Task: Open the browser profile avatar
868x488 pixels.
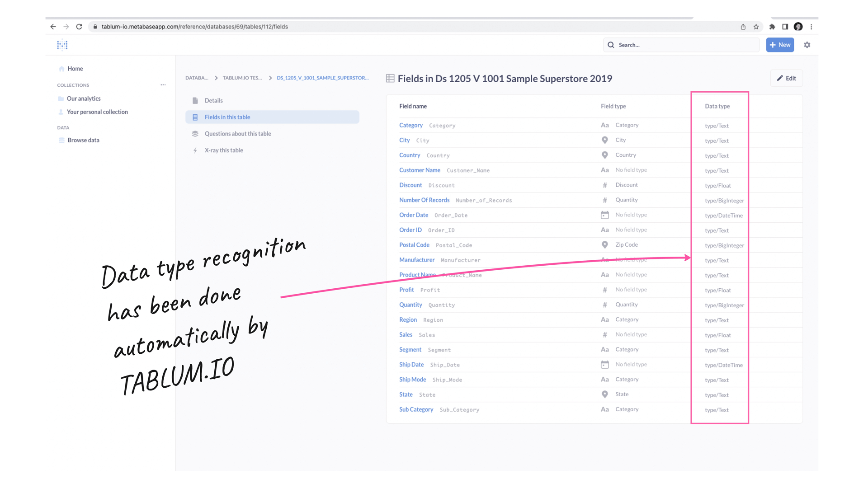Action: 798,27
